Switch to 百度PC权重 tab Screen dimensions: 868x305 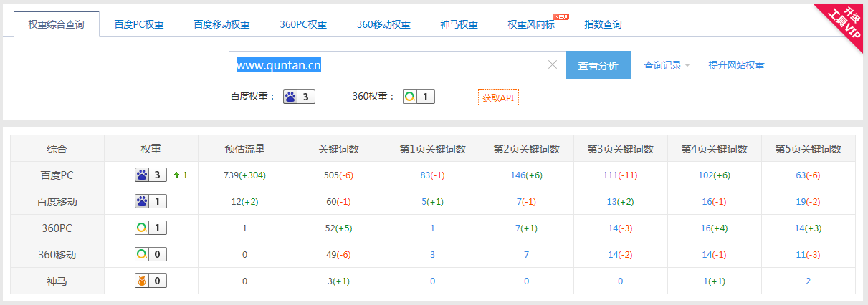coord(139,24)
